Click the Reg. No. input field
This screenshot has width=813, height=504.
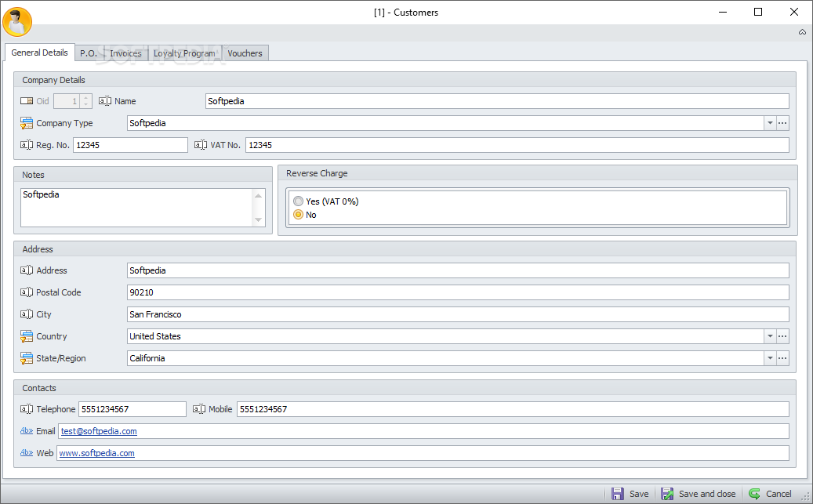coord(131,145)
